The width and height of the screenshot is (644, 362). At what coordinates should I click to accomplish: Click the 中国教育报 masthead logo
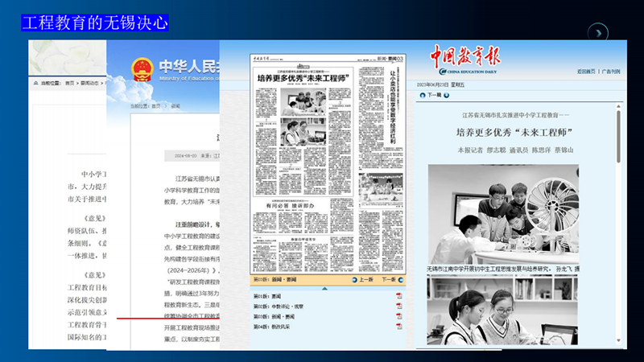click(x=465, y=60)
